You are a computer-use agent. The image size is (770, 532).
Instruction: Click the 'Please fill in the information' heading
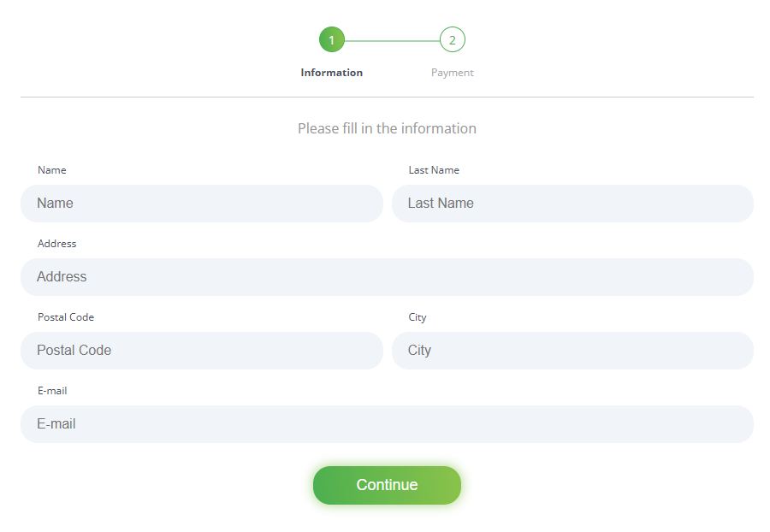387,128
